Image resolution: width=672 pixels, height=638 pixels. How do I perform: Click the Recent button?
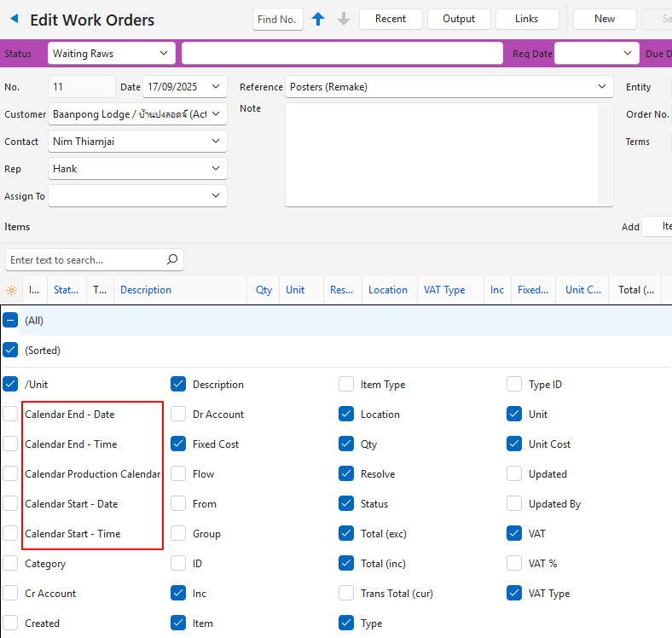[x=391, y=19]
